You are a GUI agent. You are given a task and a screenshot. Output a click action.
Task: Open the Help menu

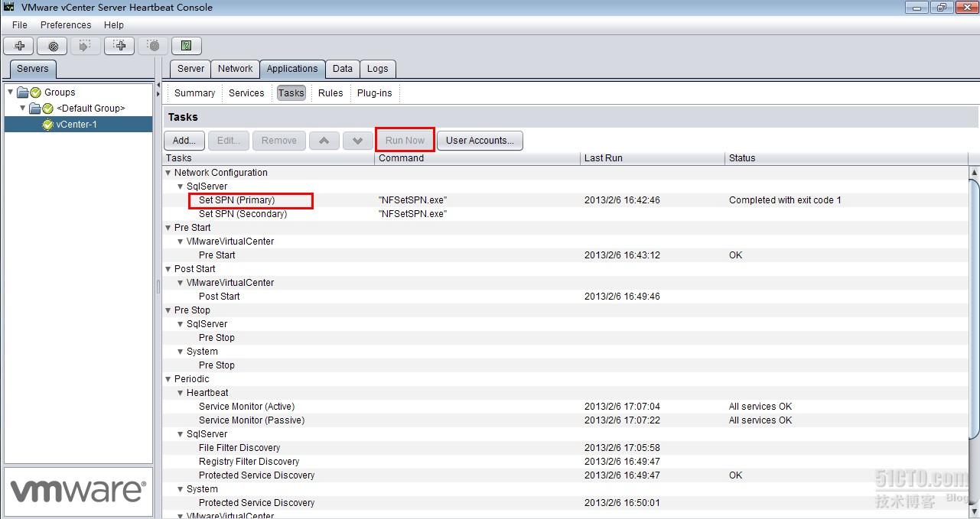(x=114, y=25)
